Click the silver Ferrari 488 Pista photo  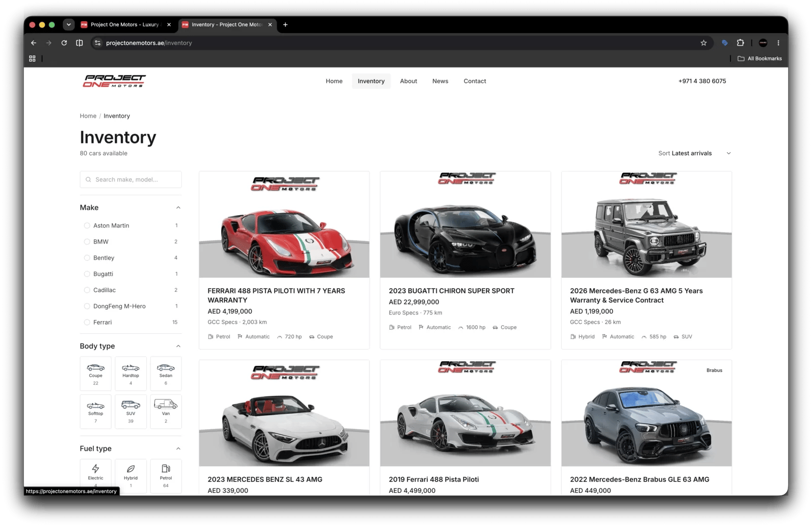(x=465, y=413)
